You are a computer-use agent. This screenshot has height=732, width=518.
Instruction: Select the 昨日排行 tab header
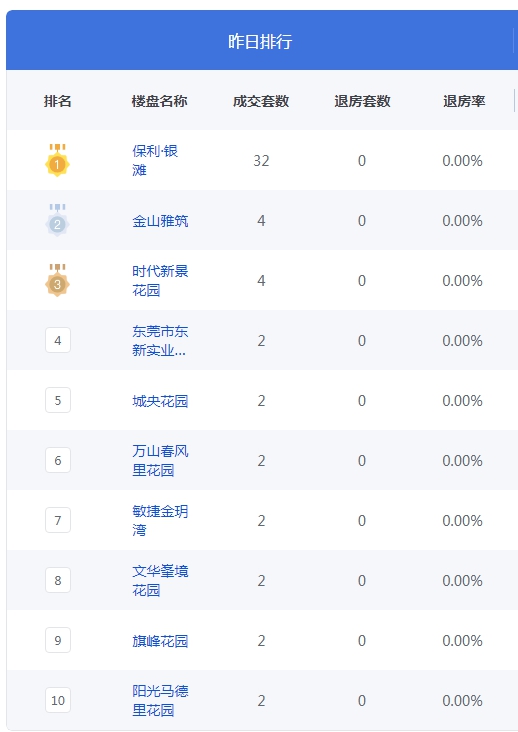260,41
